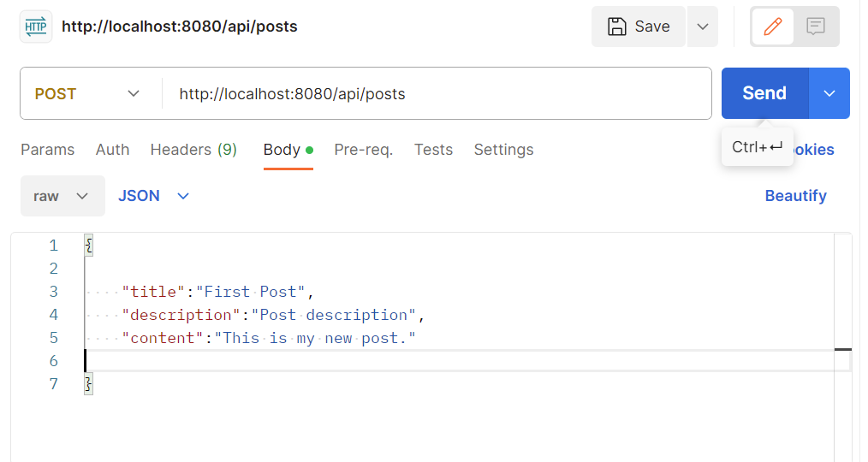Go to the Tests tab
The height and width of the screenshot is (462, 868).
pyautogui.click(x=433, y=150)
